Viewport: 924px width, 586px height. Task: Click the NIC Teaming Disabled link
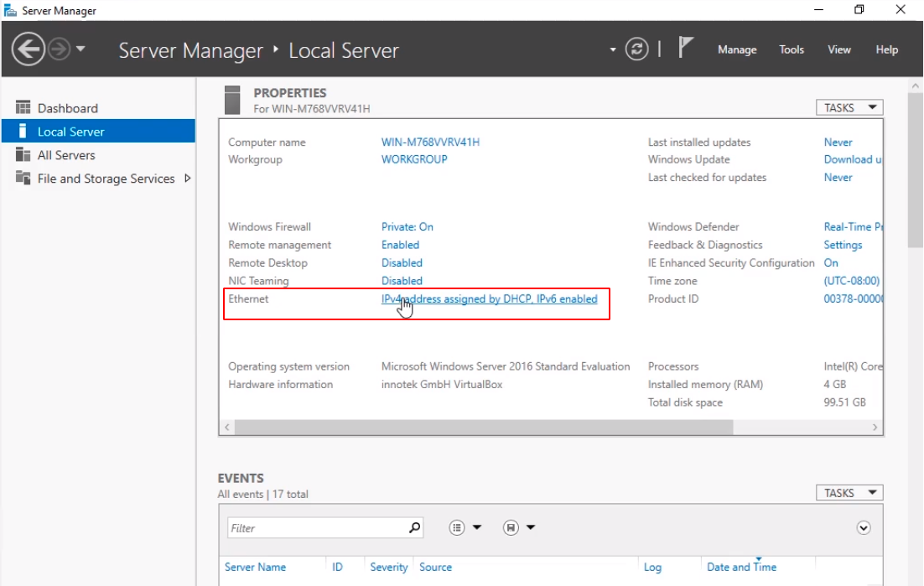pyautogui.click(x=402, y=280)
